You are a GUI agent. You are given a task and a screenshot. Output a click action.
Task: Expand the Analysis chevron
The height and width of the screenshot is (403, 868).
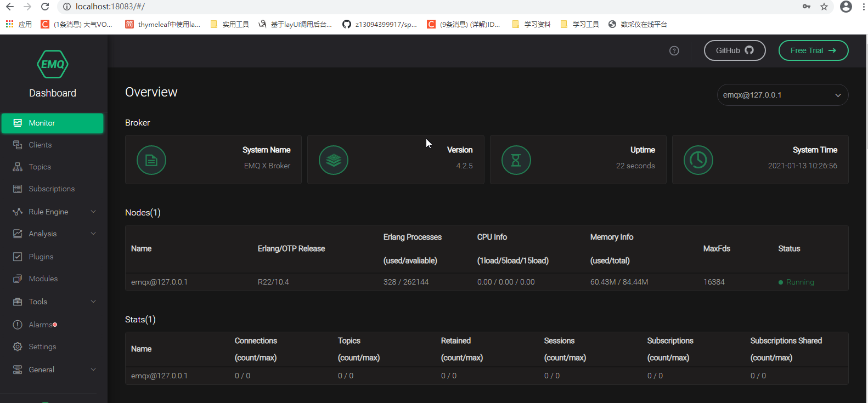pos(93,234)
